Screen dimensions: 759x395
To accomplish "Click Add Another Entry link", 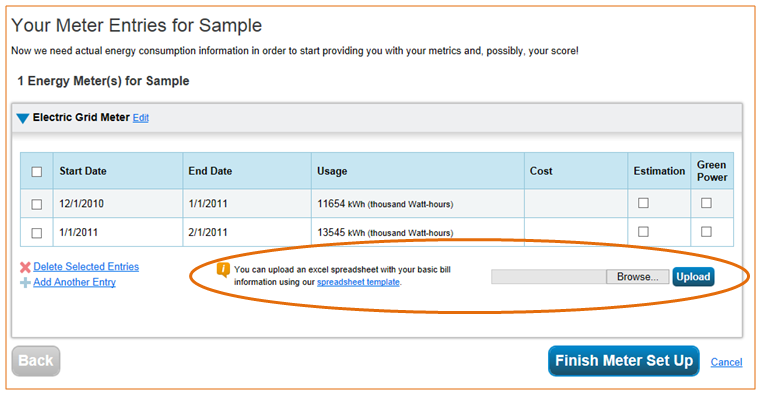I will click(75, 282).
